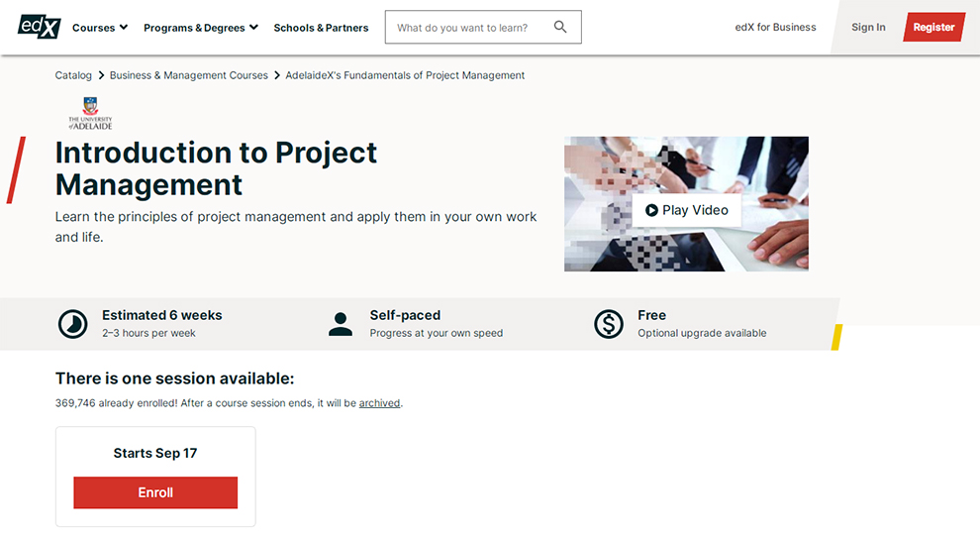980x538 pixels.
Task: Open Schools & Partners menu item
Action: pos(322,28)
